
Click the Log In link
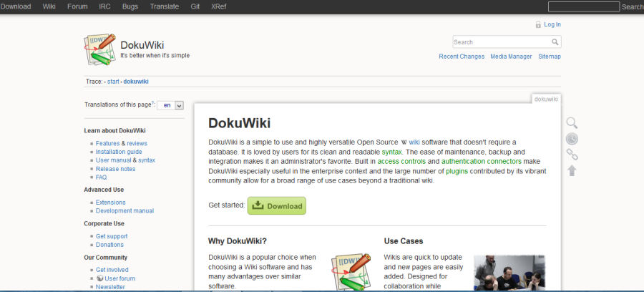pyautogui.click(x=552, y=24)
